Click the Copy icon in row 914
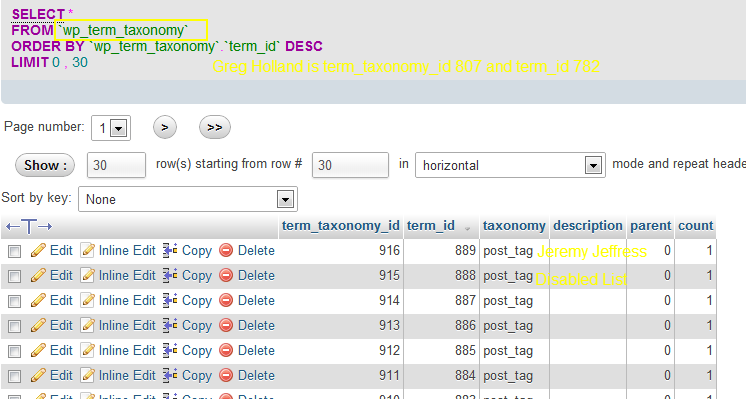 (170, 300)
